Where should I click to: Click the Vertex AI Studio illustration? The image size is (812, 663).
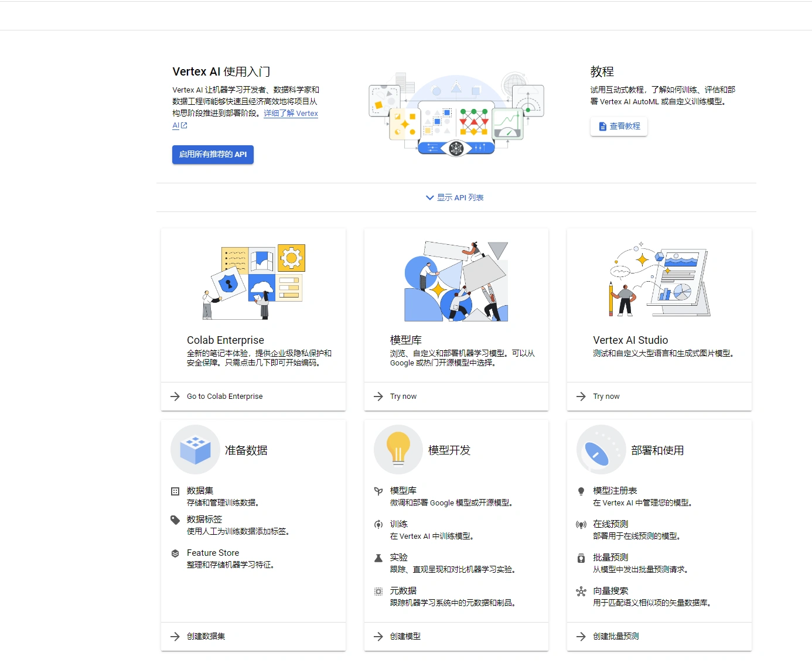[660, 279]
